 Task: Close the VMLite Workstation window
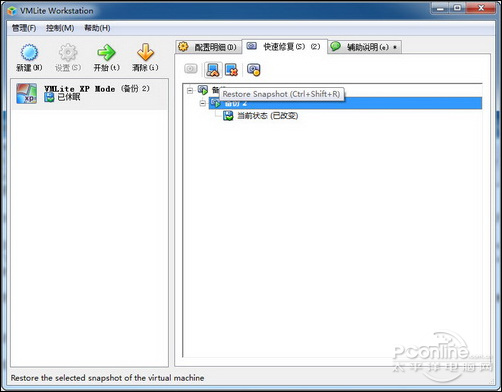pos(481,8)
